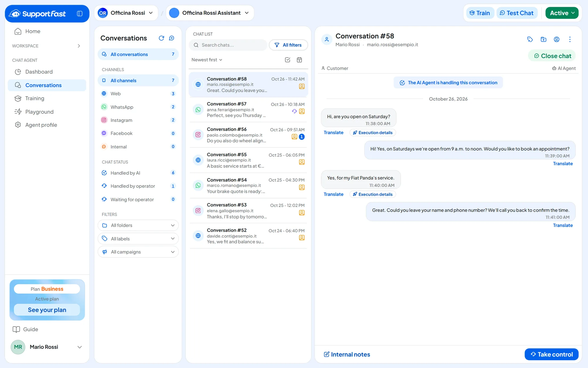Click the unread badge on Conversation #56
588x368 pixels.
pos(302,137)
